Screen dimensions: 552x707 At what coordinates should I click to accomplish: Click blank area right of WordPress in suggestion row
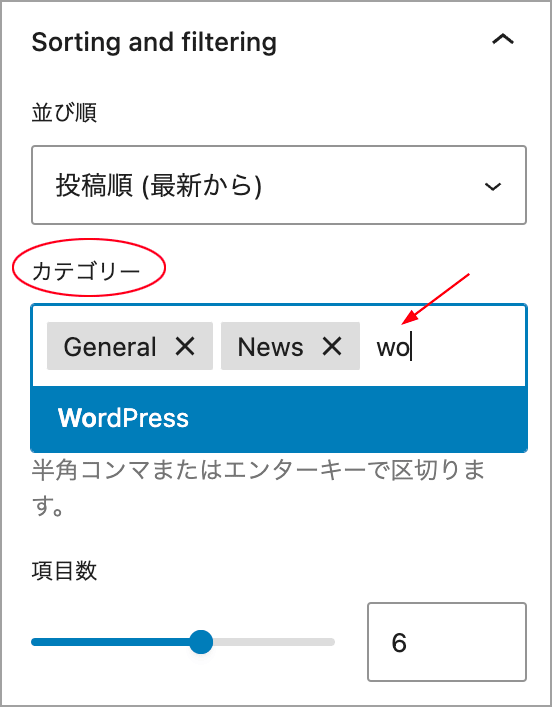point(356,418)
